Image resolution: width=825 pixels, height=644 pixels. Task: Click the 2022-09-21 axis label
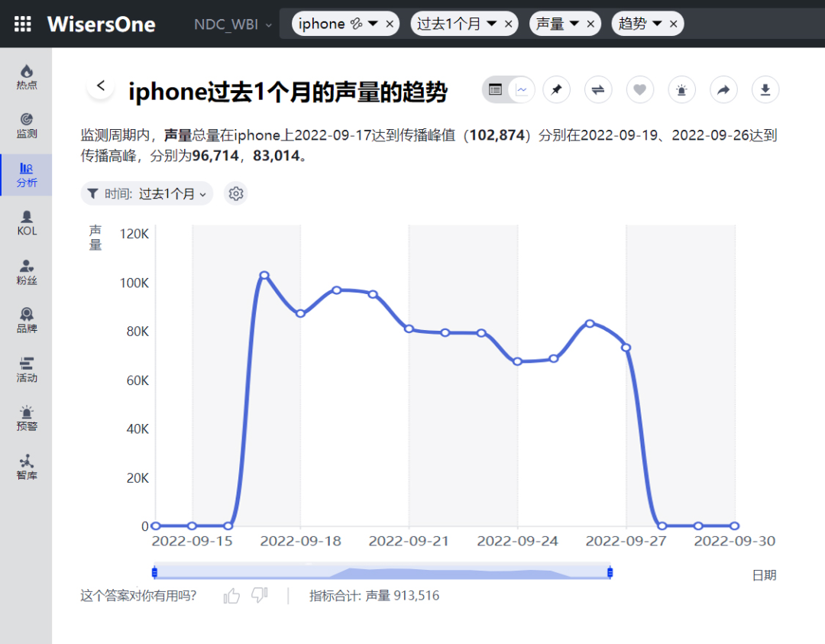[409, 541]
